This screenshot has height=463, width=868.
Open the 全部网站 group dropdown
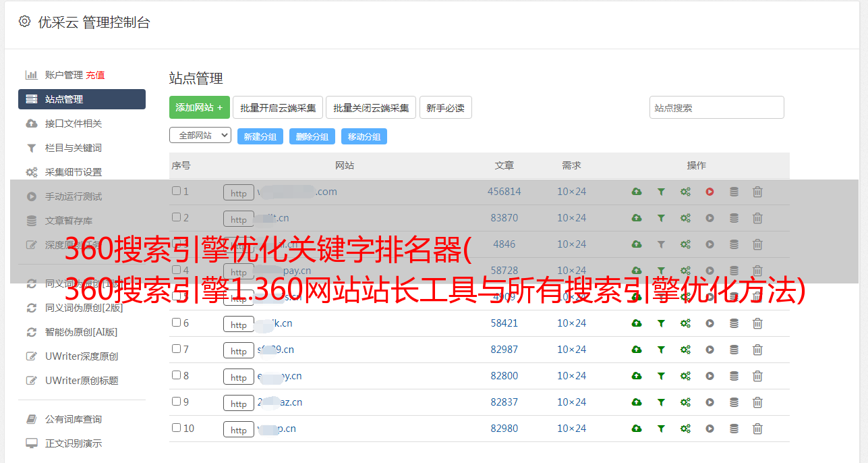200,135
